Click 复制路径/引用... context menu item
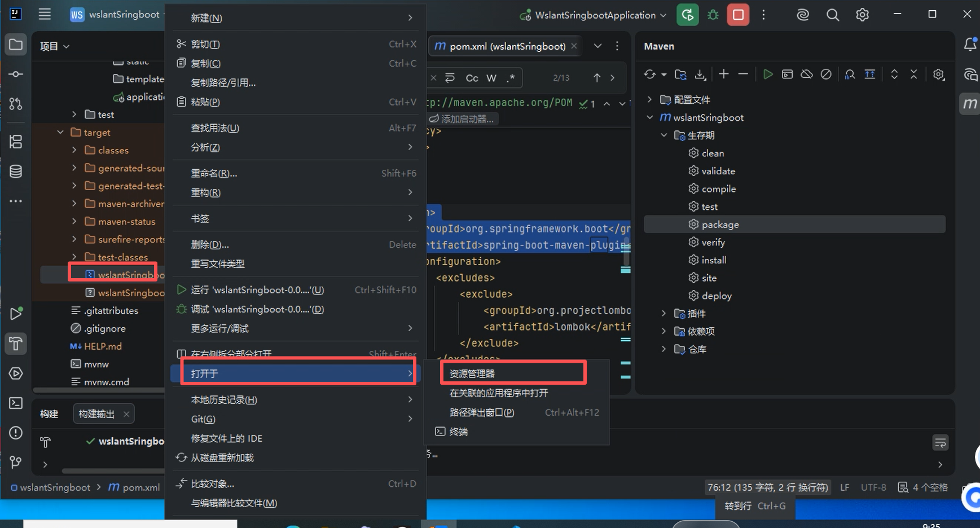Image resolution: width=980 pixels, height=528 pixels. [x=296, y=82]
